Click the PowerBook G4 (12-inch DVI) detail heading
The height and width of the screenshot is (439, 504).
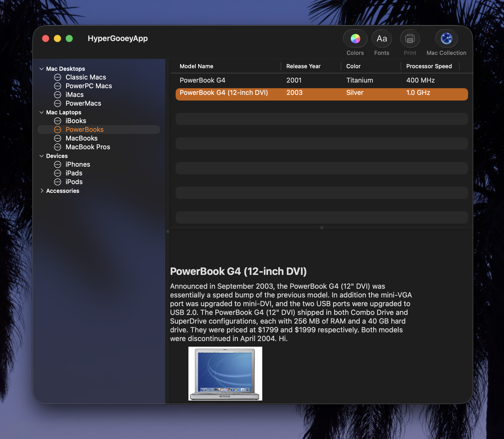[x=238, y=271]
